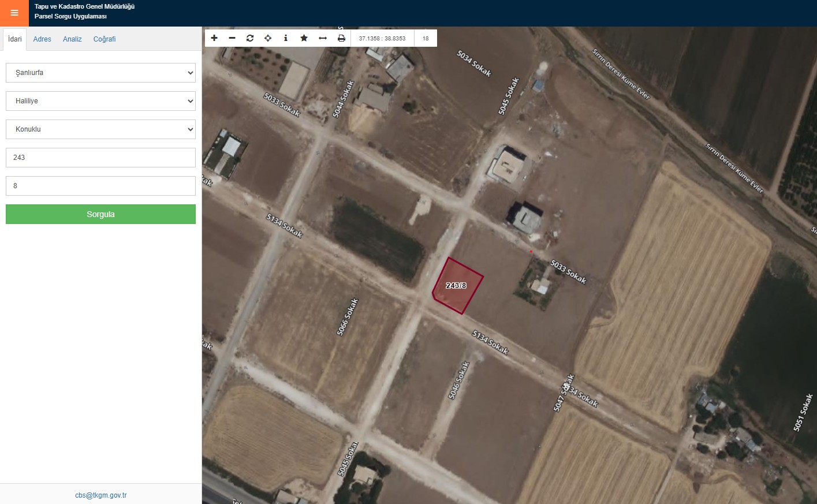Print the map using printer icon
The height and width of the screenshot is (504, 817).
341,38
